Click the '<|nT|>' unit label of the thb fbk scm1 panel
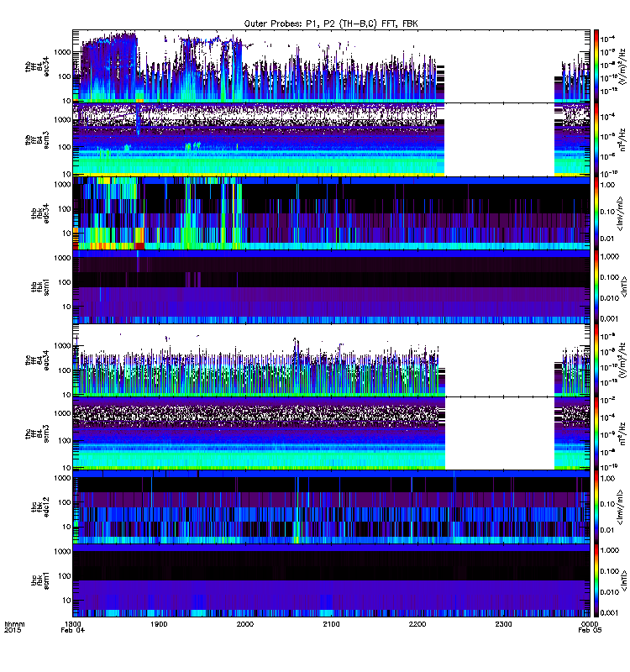The height and width of the screenshot is (672, 630). tap(624, 287)
